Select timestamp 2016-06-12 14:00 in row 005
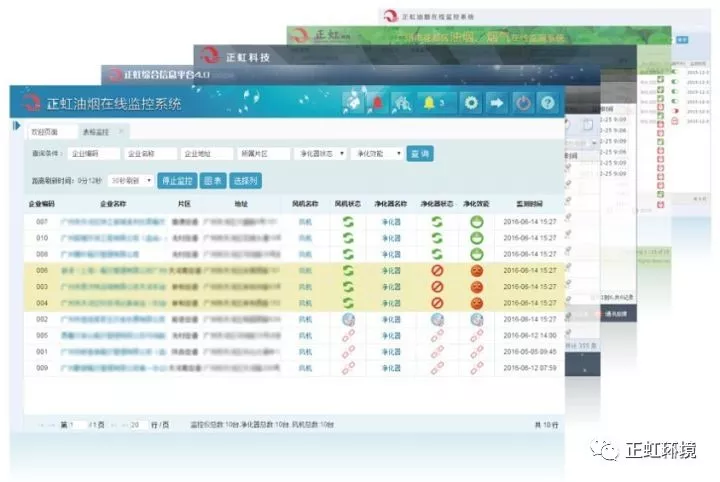Screen dimensions: 720x482 point(529,336)
